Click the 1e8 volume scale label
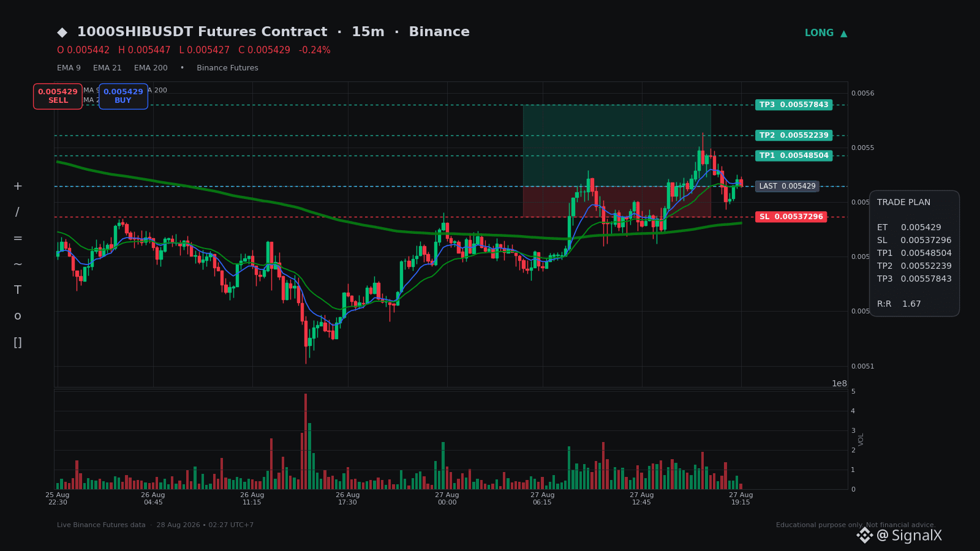 click(839, 383)
